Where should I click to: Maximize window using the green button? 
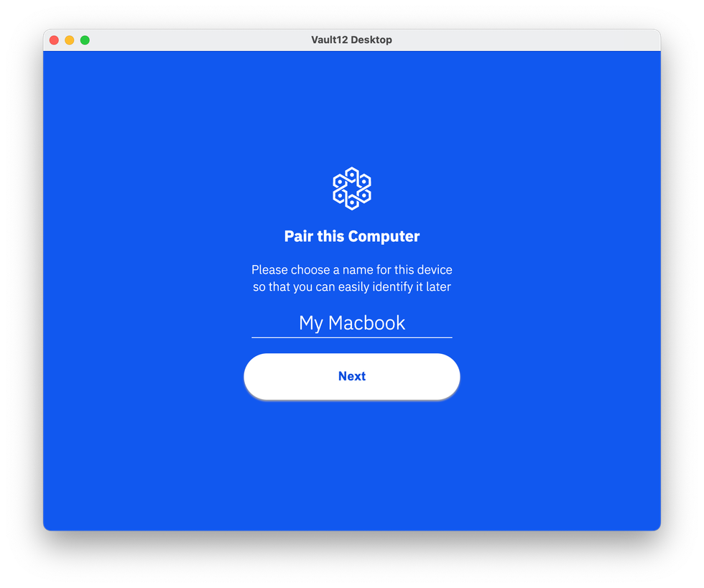(85, 40)
